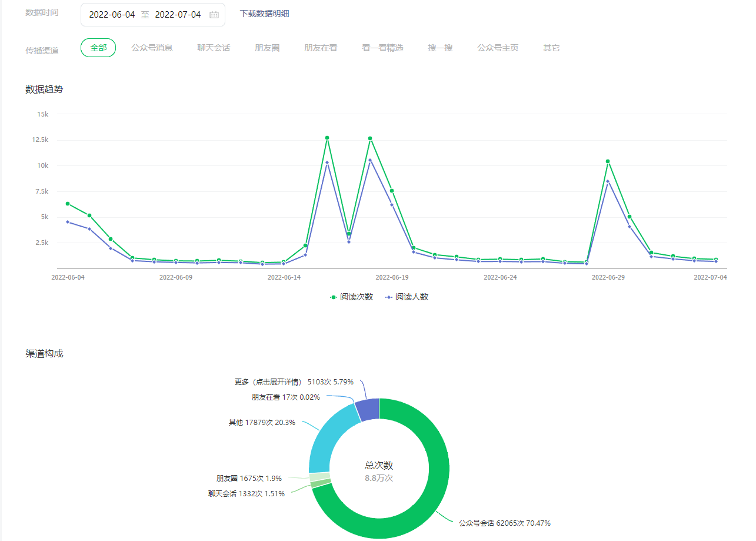Select the 其它 channel filter
756x541 pixels.
tap(551, 48)
